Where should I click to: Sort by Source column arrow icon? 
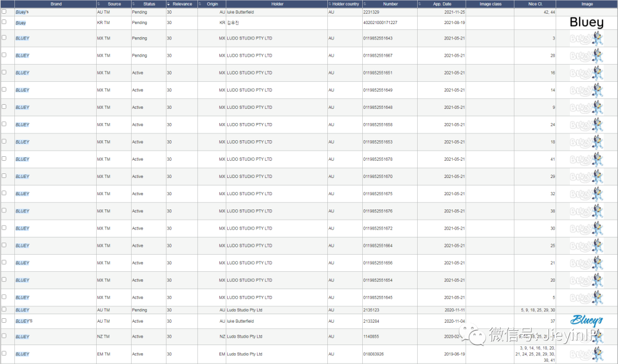click(x=98, y=4)
